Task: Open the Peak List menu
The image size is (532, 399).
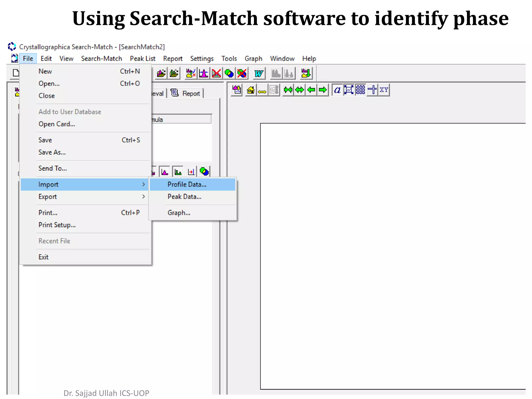Action: (143, 58)
